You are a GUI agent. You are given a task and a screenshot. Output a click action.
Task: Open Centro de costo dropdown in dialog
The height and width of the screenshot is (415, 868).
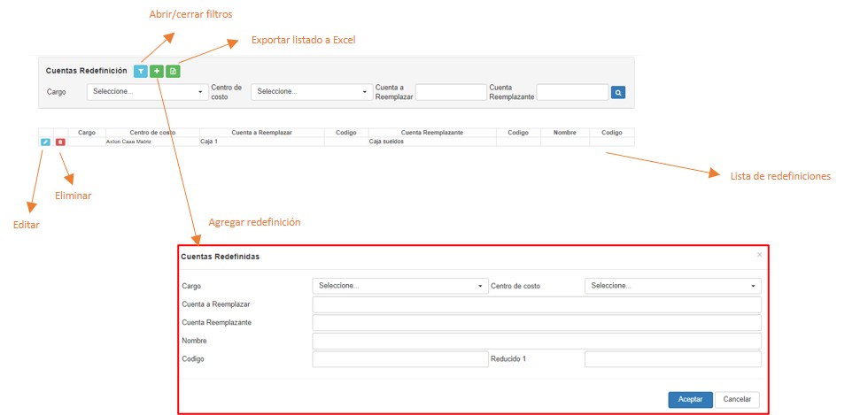(672, 286)
